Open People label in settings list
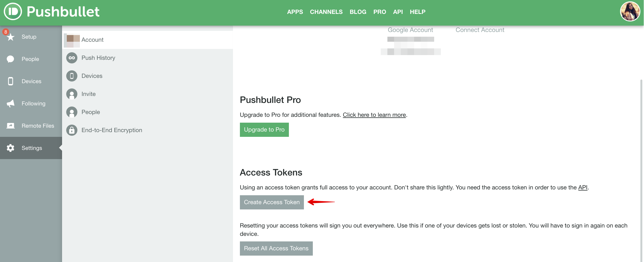 (91, 112)
